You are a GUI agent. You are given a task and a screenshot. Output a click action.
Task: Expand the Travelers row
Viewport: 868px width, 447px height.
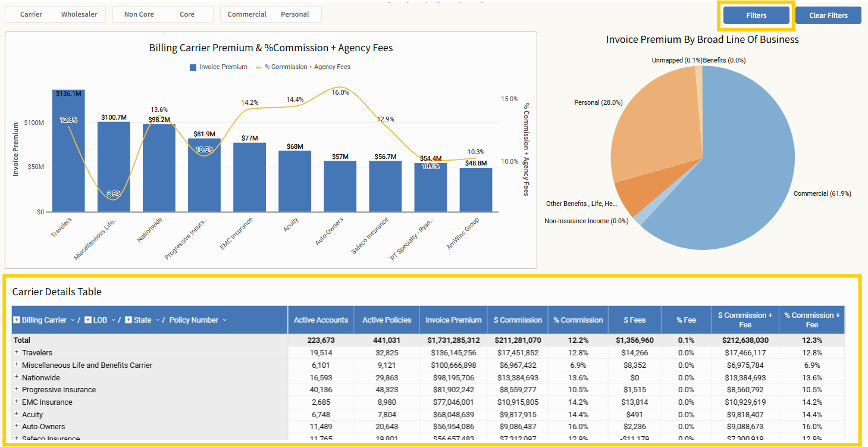[17, 353]
